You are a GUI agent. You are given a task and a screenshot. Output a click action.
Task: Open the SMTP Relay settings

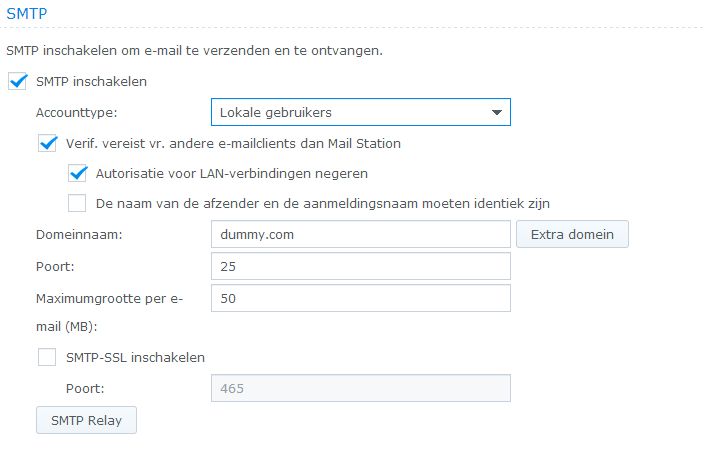click(86, 420)
